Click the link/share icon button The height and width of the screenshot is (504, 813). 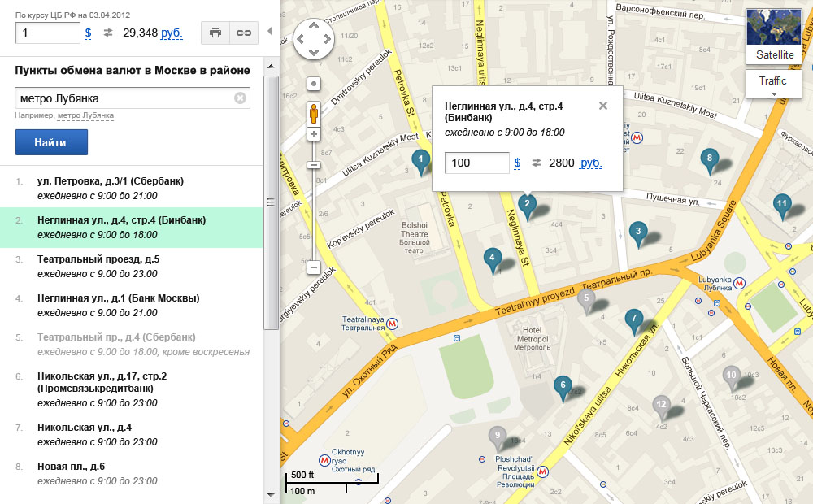(x=242, y=33)
